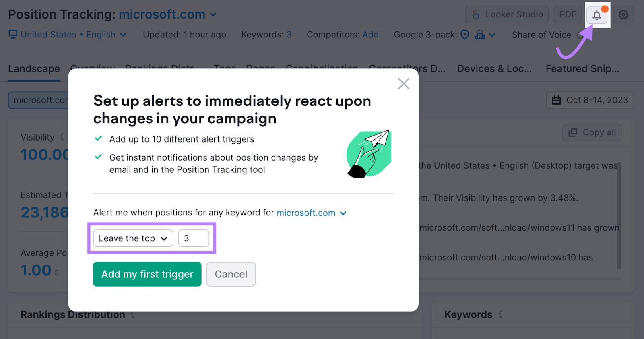This screenshot has width=644, height=339.
Task: Switch to the Devices & Loc tab
Action: coord(494,68)
